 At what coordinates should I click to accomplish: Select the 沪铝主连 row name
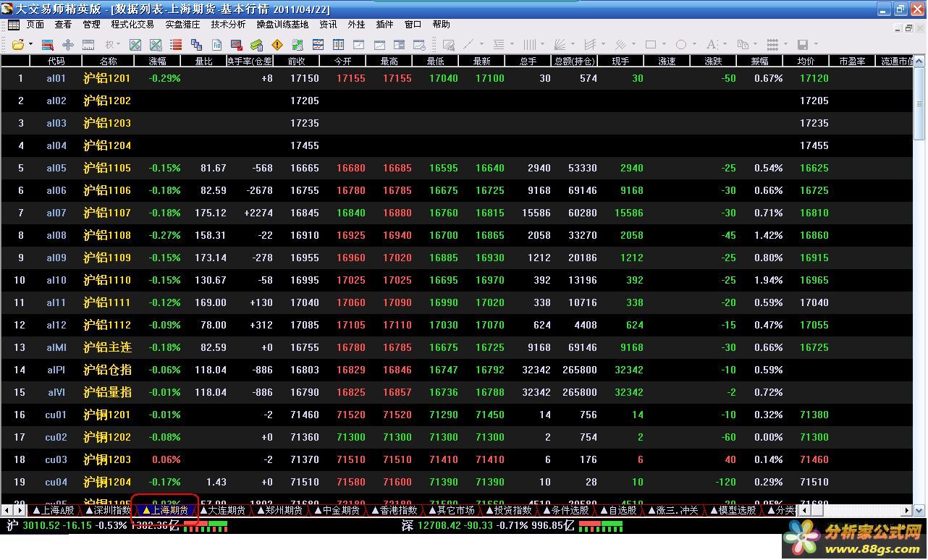click(107, 347)
